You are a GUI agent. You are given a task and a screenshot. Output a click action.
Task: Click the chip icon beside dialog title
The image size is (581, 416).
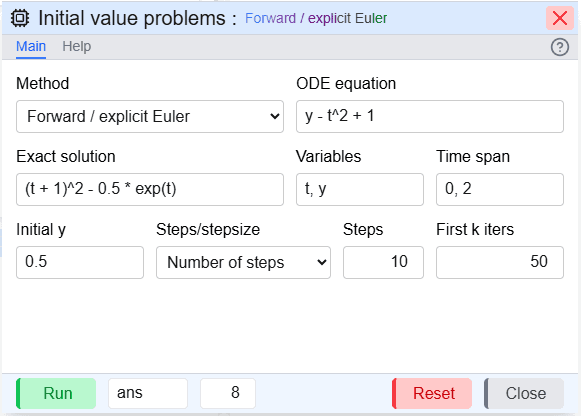[x=20, y=18]
